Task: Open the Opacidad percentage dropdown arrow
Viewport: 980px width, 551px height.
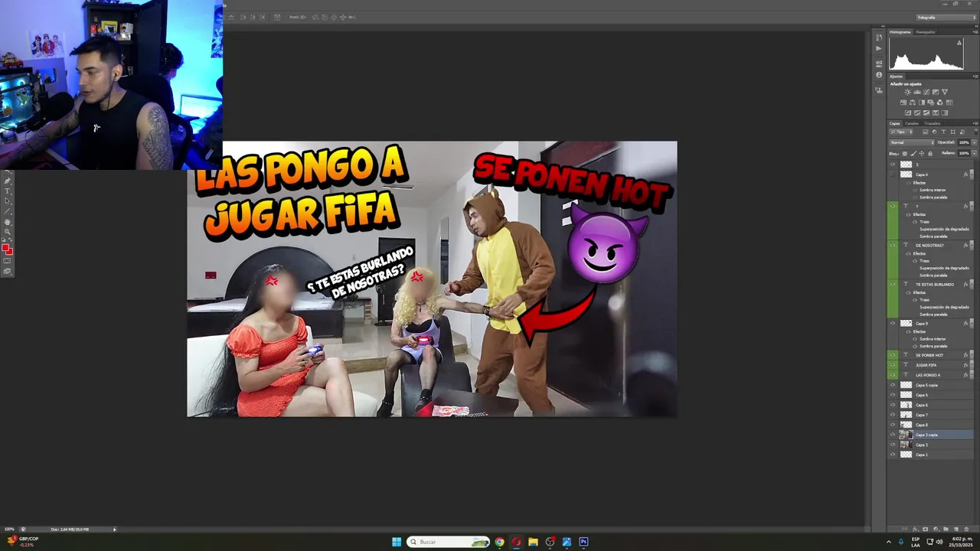Action: pyautogui.click(x=975, y=142)
